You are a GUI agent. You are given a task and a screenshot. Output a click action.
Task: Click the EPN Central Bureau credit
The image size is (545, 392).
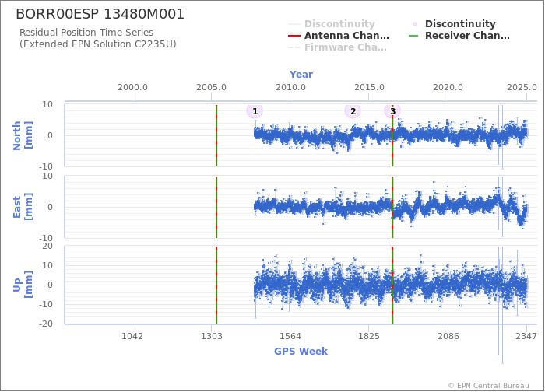(489, 386)
